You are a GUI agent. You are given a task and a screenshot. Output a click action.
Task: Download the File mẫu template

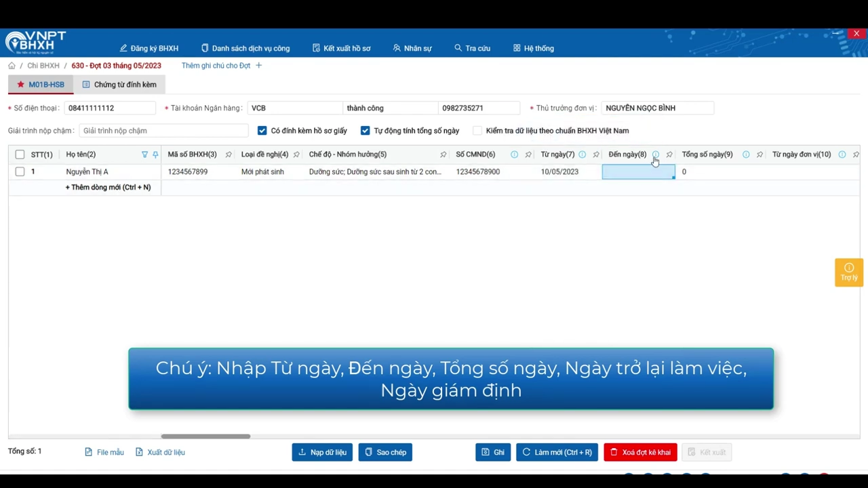[104, 452]
